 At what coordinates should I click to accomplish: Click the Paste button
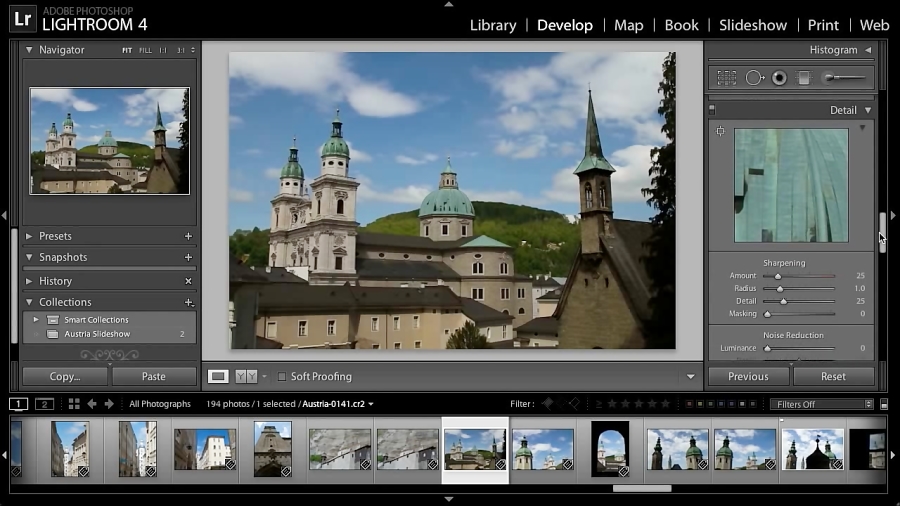(x=154, y=376)
